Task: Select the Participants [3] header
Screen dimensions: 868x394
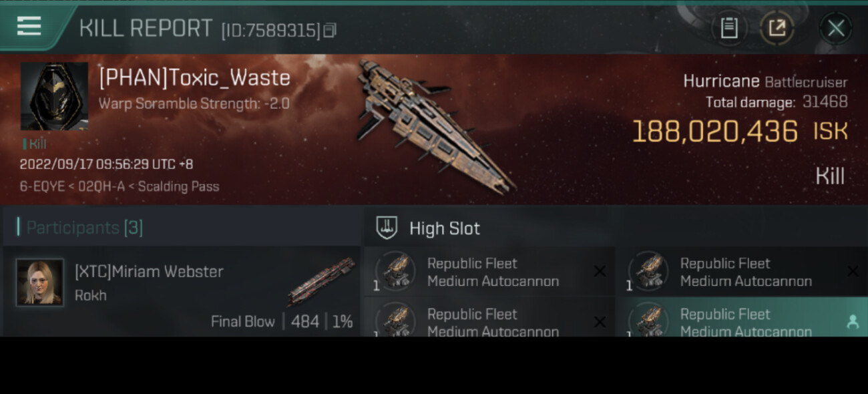Action: click(85, 228)
